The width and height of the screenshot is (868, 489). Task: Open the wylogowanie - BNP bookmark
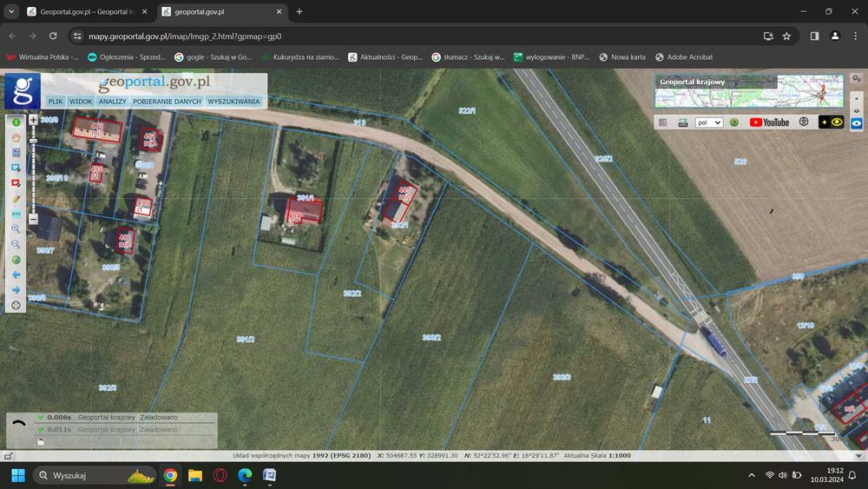(x=551, y=57)
